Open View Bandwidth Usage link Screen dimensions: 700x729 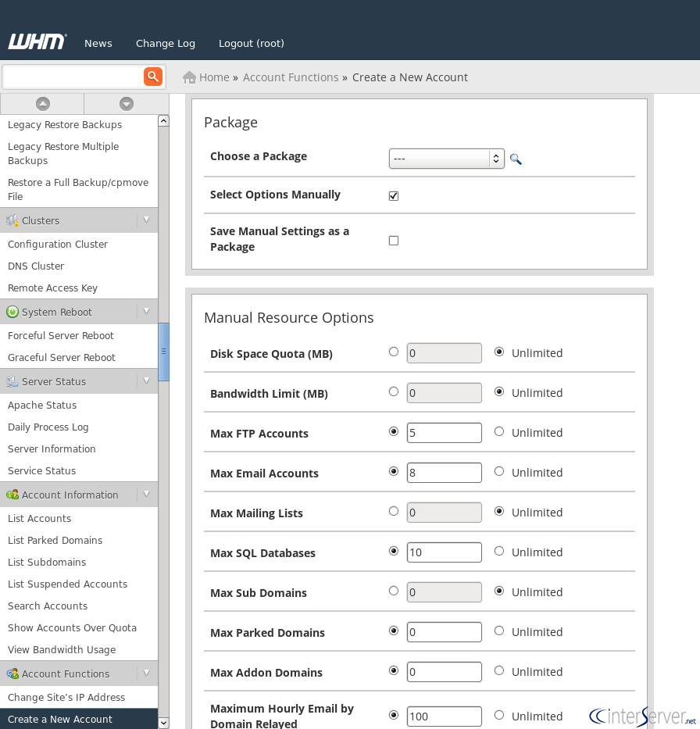click(62, 650)
